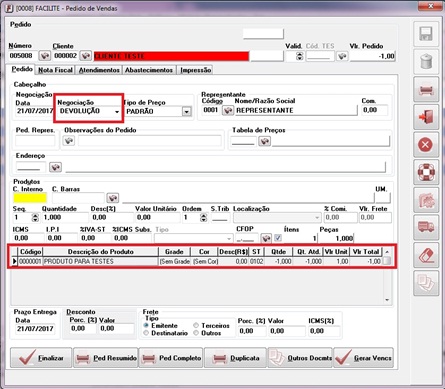Open Endereço lookup icon
The height and width of the screenshot is (389, 445).
tap(55, 167)
